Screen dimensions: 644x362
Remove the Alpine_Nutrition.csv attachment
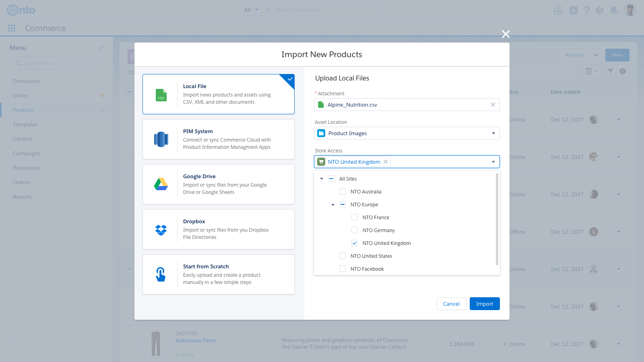click(x=493, y=105)
